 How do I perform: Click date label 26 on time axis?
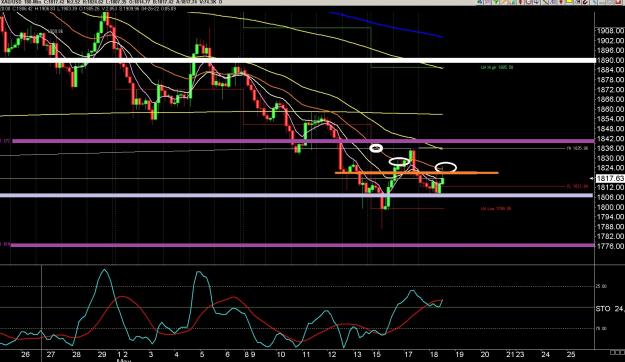coord(26,354)
